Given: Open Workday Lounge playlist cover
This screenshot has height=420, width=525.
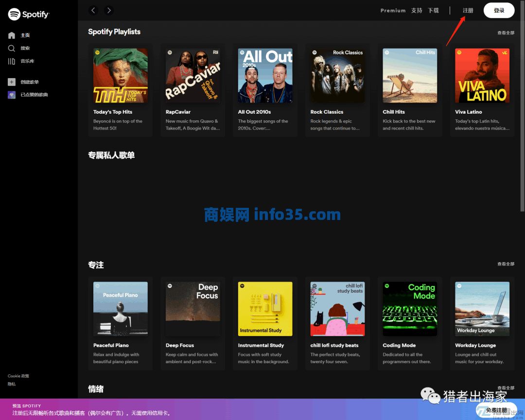Looking at the screenshot, I should tap(482, 309).
